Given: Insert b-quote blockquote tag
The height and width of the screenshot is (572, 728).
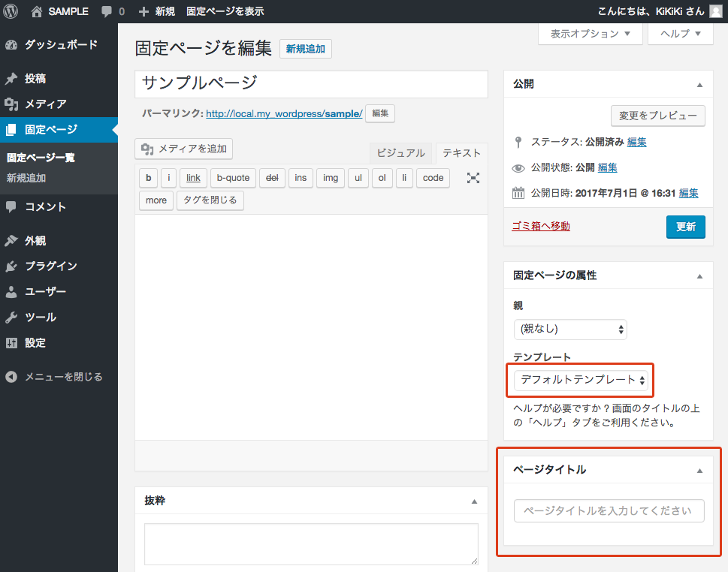Looking at the screenshot, I should pyautogui.click(x=233, y=178).
